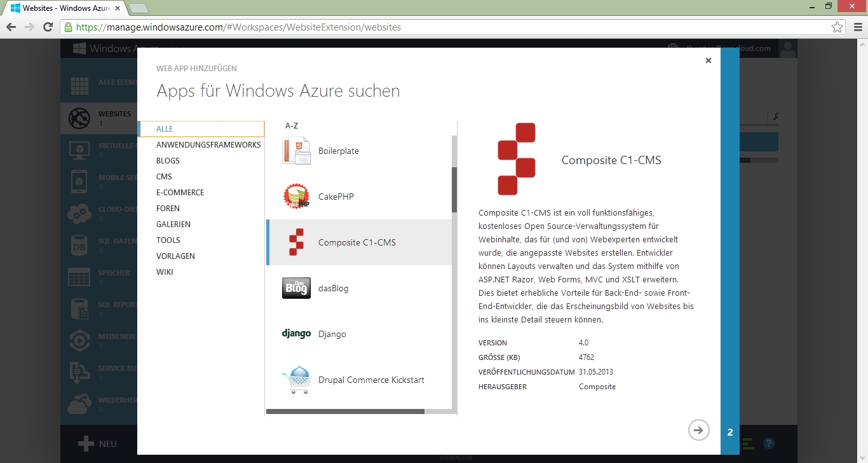Click the browser address bar URL

[238, 27]
